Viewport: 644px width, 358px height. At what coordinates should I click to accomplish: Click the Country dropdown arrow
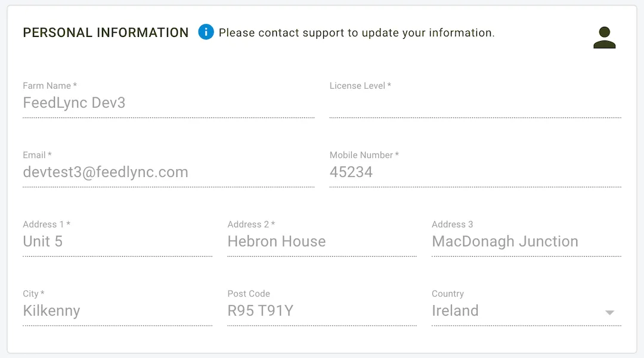tap(609, 312)
